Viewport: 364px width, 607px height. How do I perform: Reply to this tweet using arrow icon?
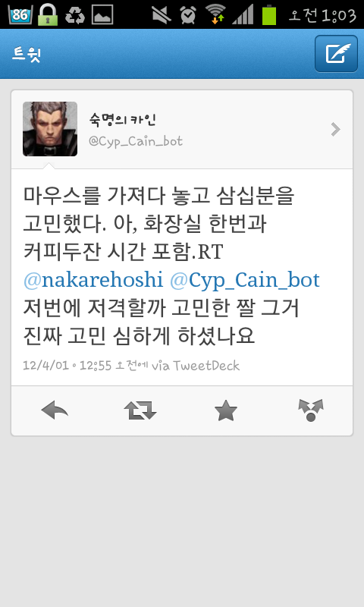tap(55, 410)
